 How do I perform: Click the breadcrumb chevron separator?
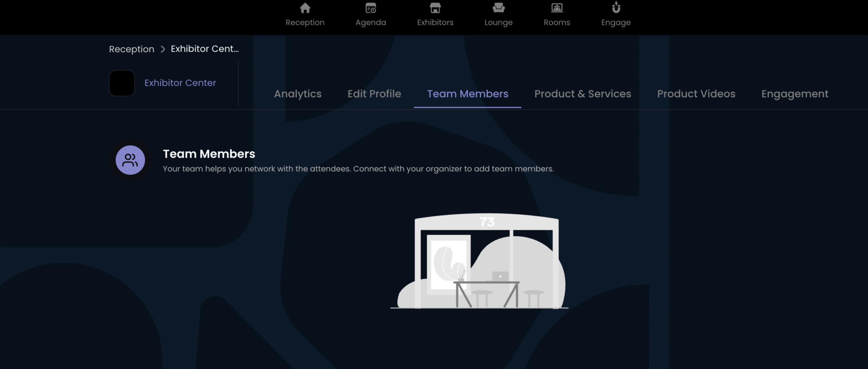point(163,49)
